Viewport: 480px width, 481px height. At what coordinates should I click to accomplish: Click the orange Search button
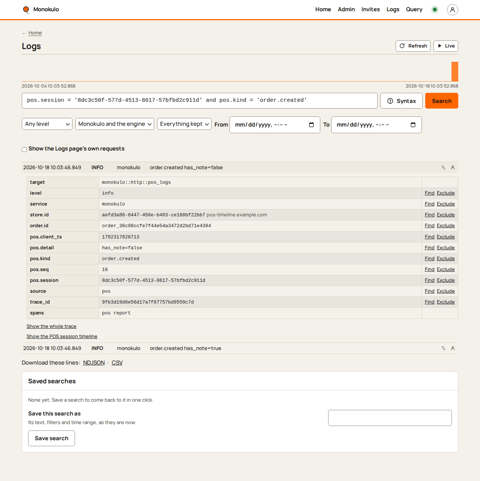(442, 101)
